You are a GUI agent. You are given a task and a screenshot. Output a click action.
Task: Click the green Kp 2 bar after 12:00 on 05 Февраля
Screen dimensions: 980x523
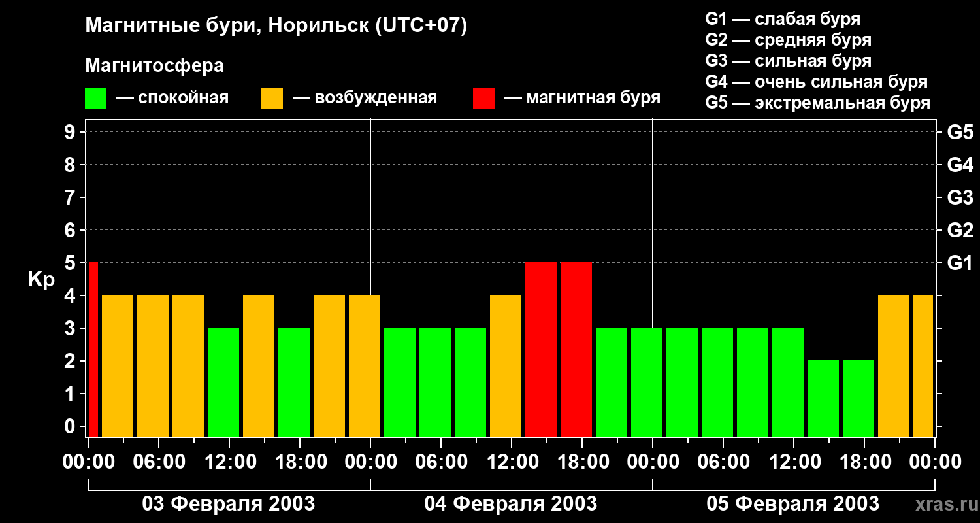[823, 398]
